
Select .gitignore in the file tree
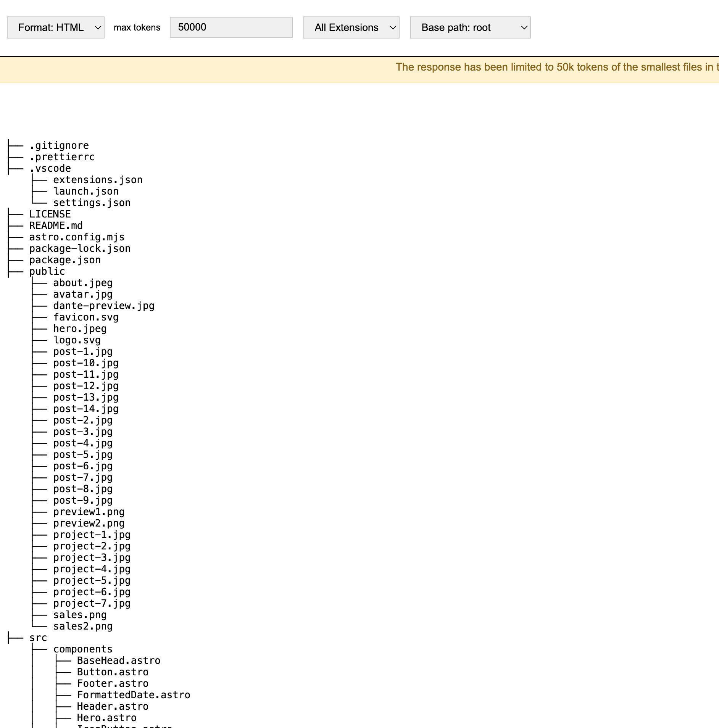tap(59, 145)
